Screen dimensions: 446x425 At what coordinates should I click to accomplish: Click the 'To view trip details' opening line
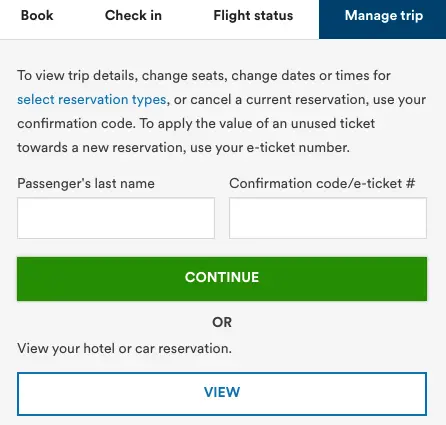pyautogui.click(x=77, y=76)
